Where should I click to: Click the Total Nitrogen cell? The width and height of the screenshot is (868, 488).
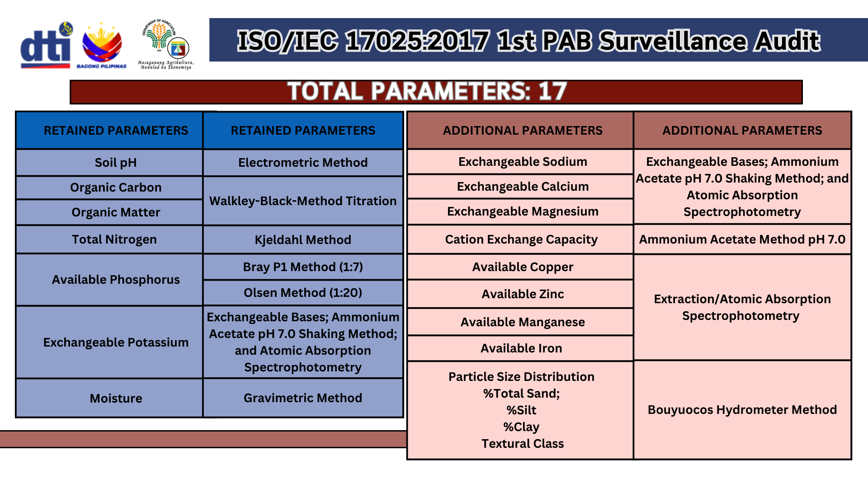point(109,239)
